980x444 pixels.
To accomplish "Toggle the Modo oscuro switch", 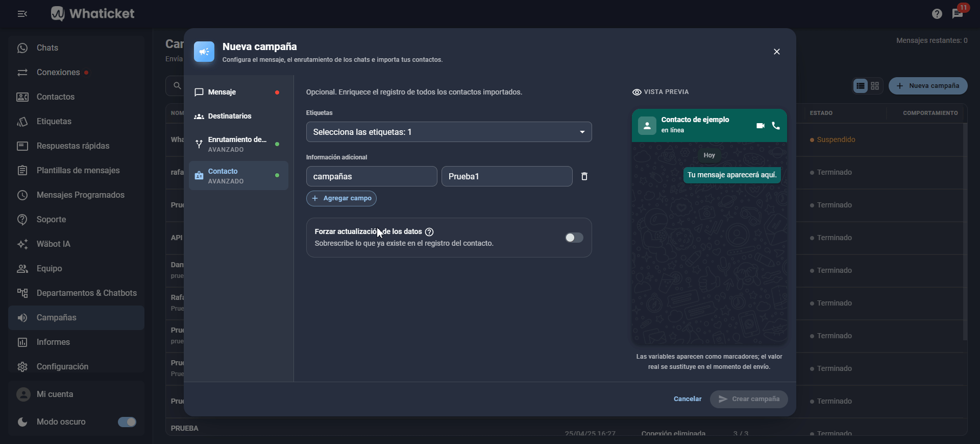I will [127, 422].
